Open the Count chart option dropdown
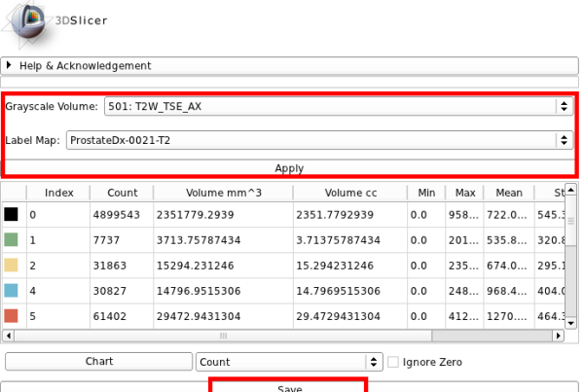The image size is (584, 392). pyautogui.click(x=289, y=362)
